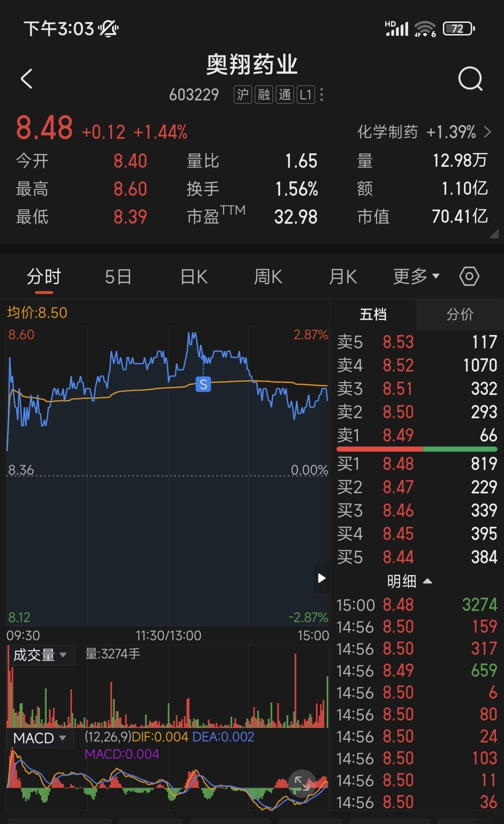Open 化学制药 sector link
Image resolution: width=504 pixels, height=824 pixels.
pos(424,132)
